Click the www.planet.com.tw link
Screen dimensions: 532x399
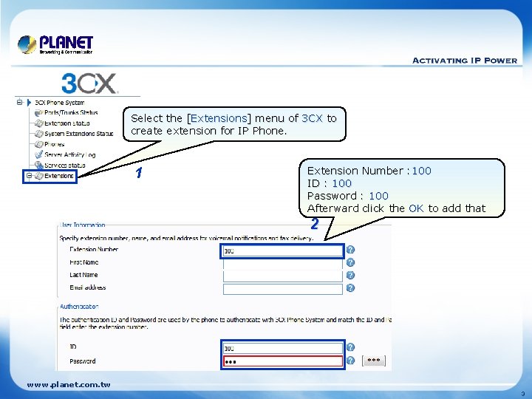click(69, 385)
